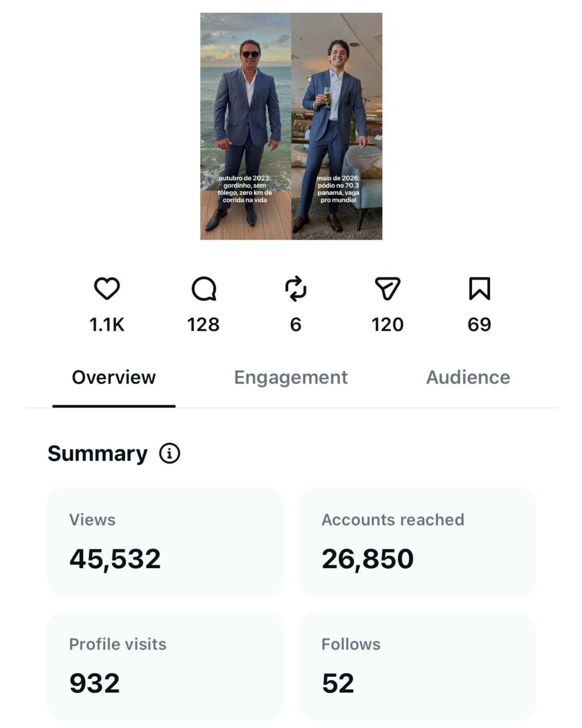Viewport: 582px width, 728px height.
Task: Tap the comment bubble icon
Action: (204, 289)
